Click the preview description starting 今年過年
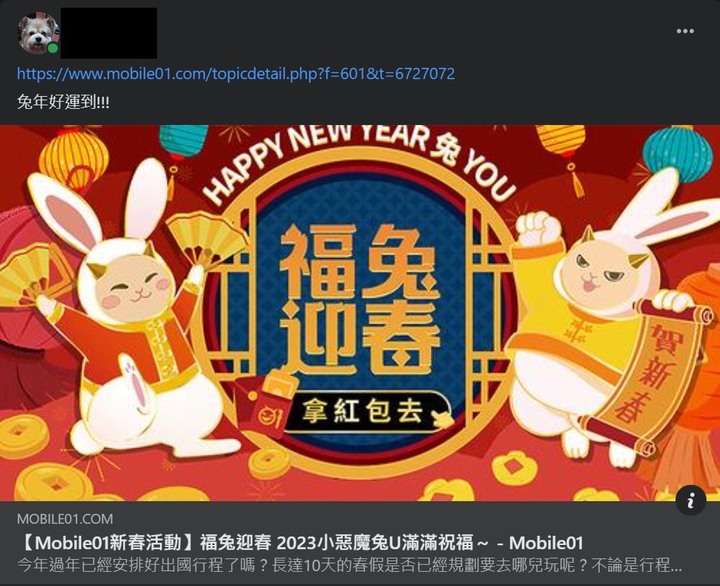Screen dimensions: 720x586 (x=349, y=565)
